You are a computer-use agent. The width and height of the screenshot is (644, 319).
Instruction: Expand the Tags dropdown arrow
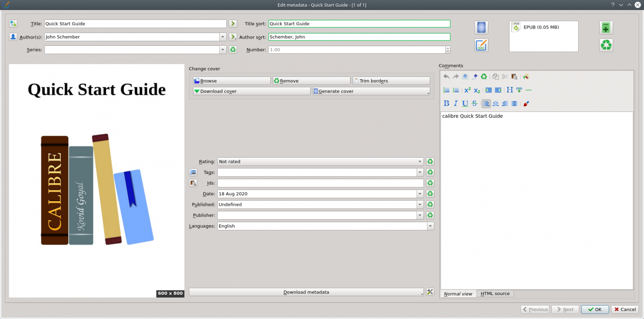420,172
